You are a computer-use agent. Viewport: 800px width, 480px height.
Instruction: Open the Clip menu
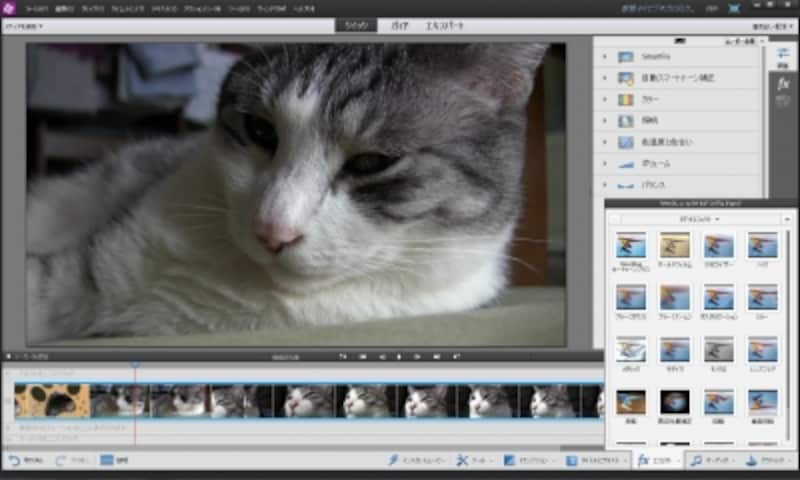(93, 9)
